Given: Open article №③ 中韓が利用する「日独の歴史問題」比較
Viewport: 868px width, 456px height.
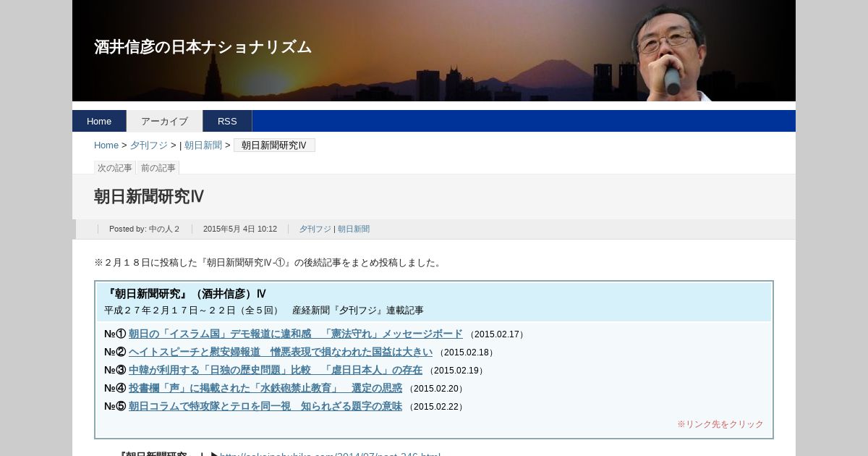Looking at the screenshot, I should [x=276, y=370].
